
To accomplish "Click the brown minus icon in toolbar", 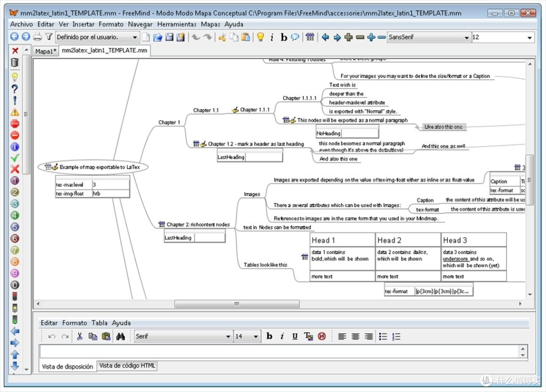I will (360, 37).
